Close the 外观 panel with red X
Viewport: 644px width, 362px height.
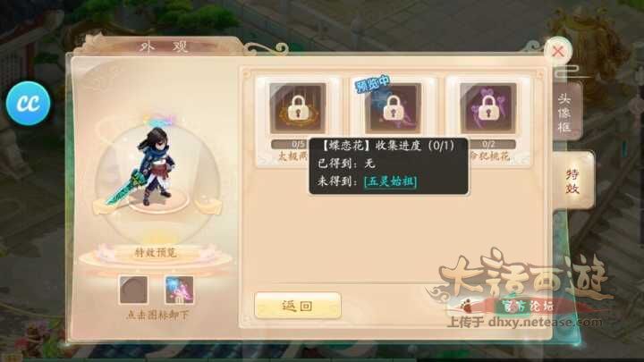point(558,51)
